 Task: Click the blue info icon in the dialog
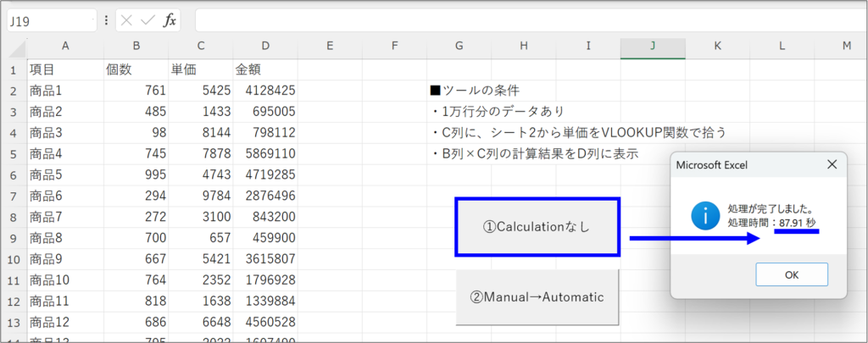pos(705,216)
